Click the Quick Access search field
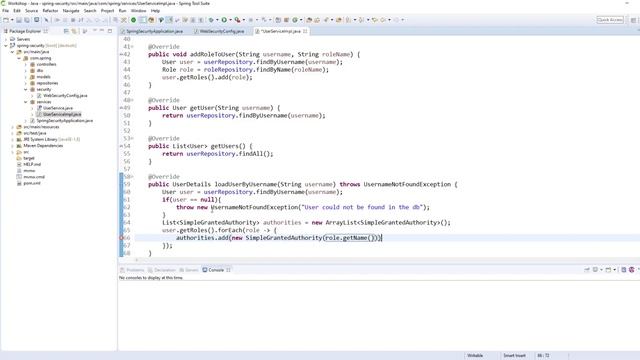The image size is (640, 360). tap(610, 20)
